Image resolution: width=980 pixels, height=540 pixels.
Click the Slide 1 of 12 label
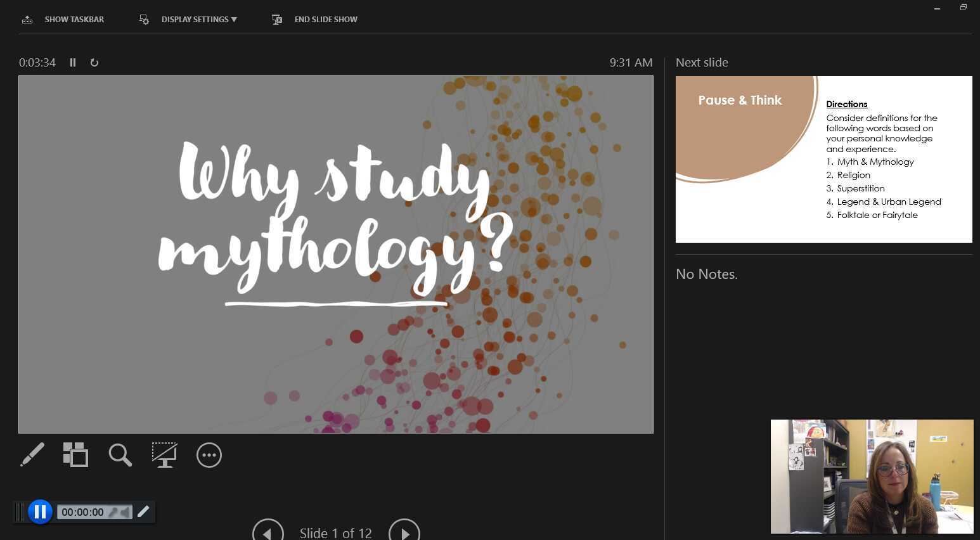point(335,533)
